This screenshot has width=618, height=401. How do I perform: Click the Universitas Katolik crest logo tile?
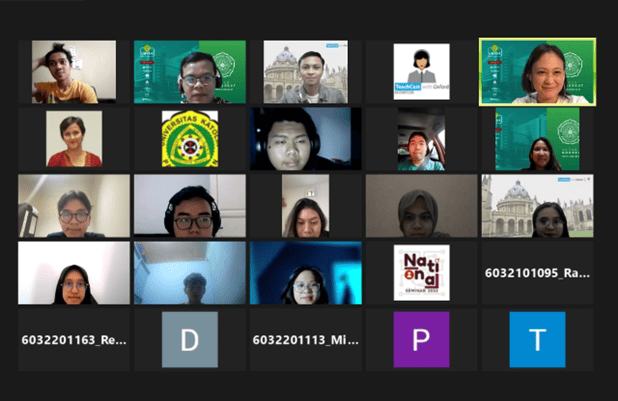coord(190,138)
